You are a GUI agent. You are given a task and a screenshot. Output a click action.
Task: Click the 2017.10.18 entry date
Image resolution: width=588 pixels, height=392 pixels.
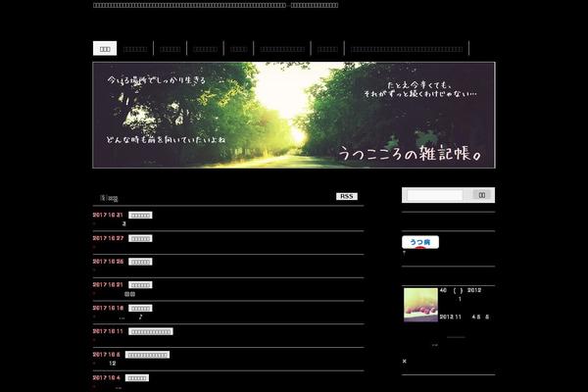click(x=108, y=308)
